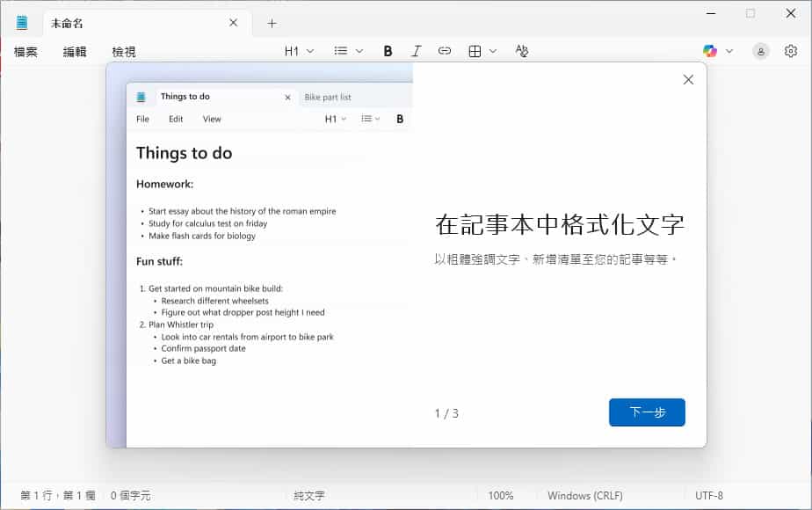This screenshot has height=510, width=812.
Task: Toggle a bulleted list from the toolbar
Action: [x=343, y=51]
